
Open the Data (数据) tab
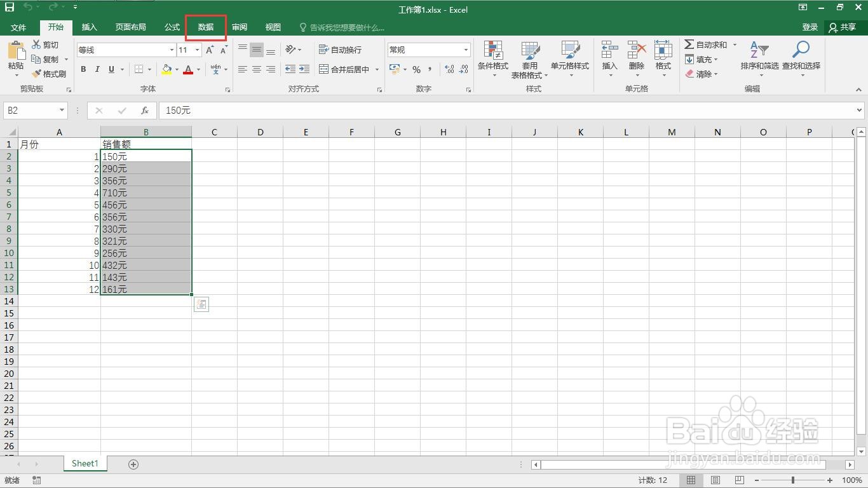[x=206, y=27]
